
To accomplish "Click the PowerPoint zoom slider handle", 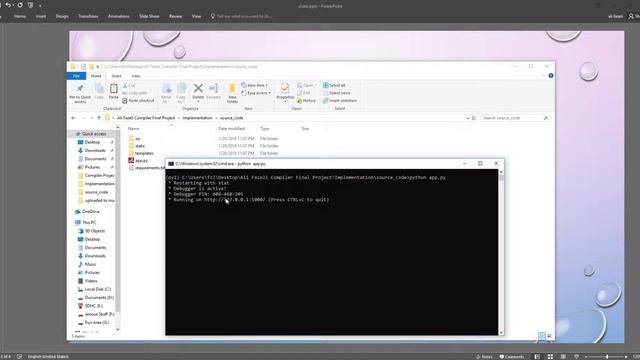I will [x=607, y=357].
